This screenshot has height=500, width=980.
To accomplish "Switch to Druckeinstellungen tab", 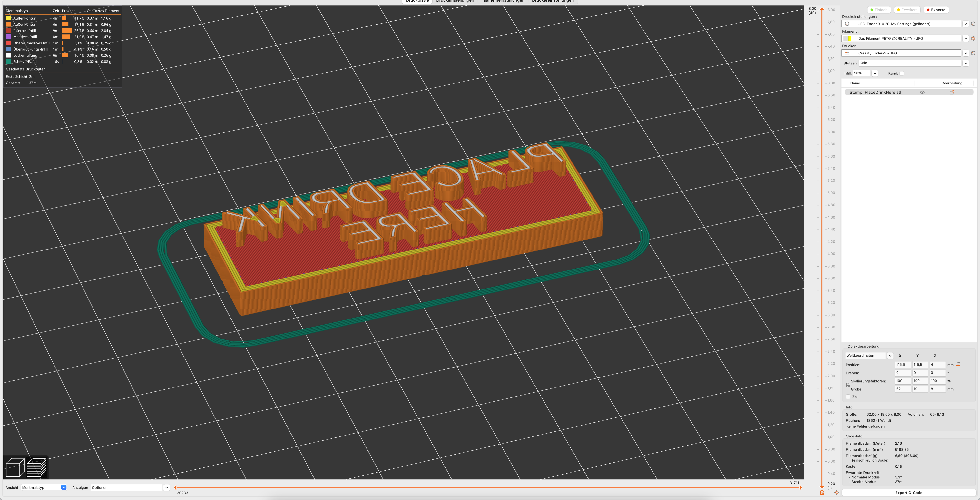I will tap(455, 1).
